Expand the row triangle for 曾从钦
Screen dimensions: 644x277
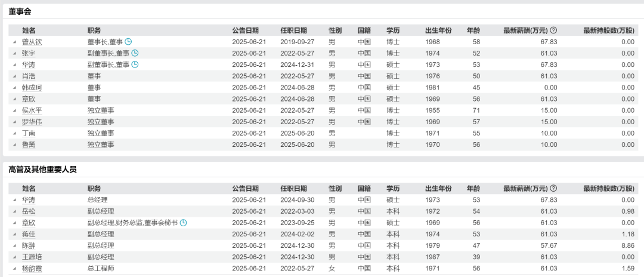click(14, 42)
